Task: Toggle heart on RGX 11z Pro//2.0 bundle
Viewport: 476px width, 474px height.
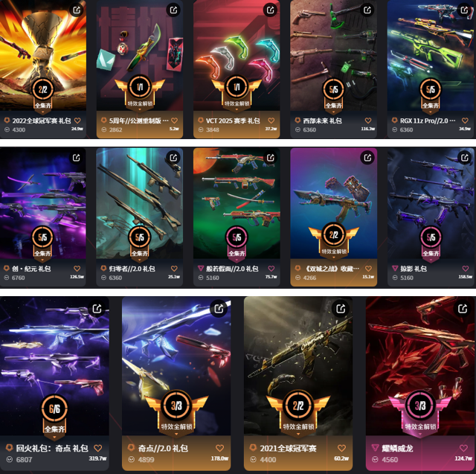Action: [465, 121]
